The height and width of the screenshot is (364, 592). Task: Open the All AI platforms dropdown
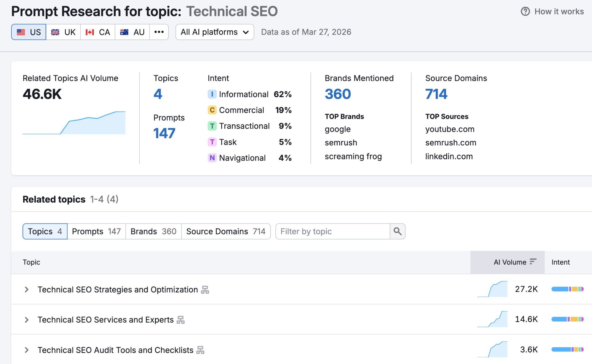click(214, 32)
